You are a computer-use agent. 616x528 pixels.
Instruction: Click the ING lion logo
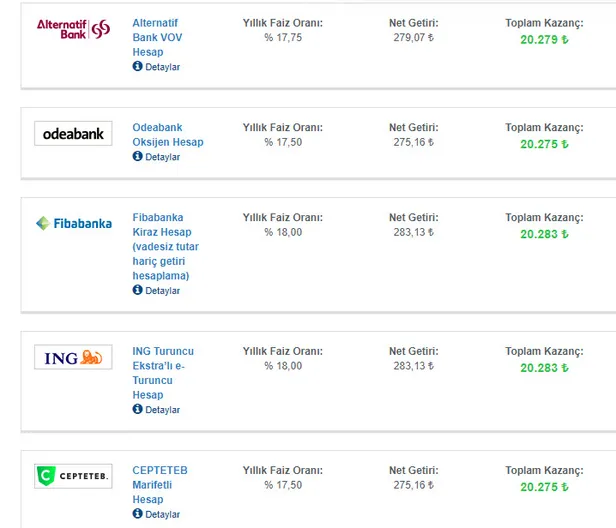click(x=73, y=358)
